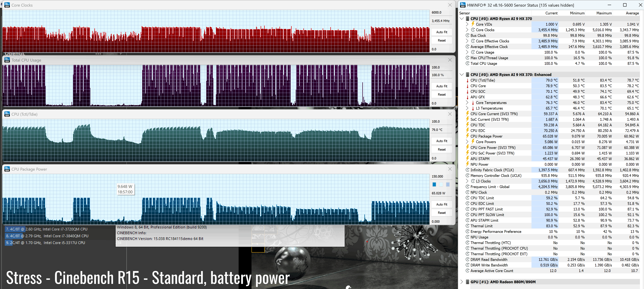Click the clock icon on the NPU Usage row
Image resolution: width=644 pixels, height=289 pixels.
click(468, 237)
